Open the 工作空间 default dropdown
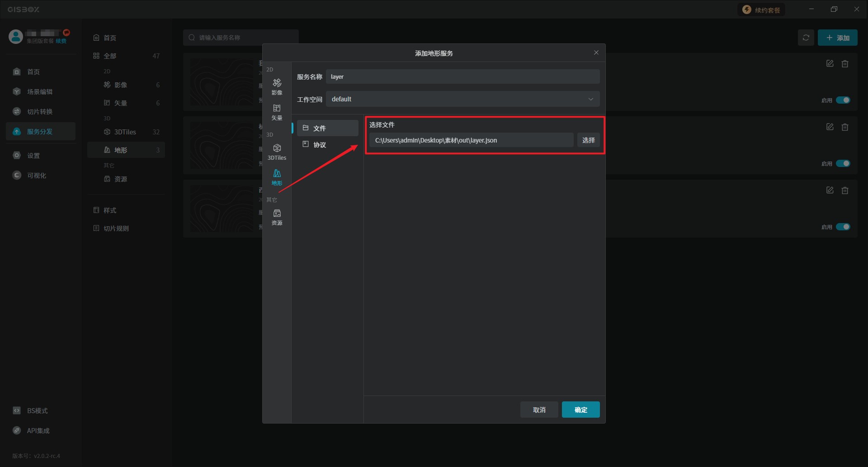The height and width of the screenshot is (467, 868). click(462, 99)
